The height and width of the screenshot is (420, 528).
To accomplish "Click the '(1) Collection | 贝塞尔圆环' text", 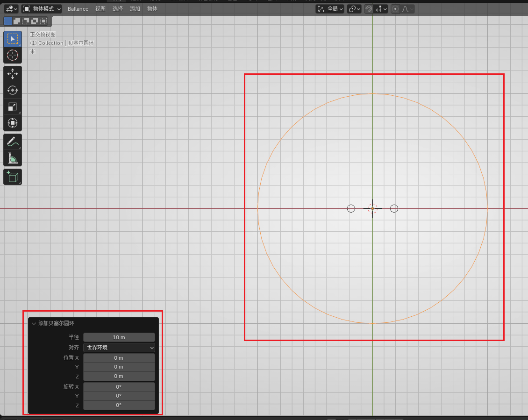I will click(x=62, y=43).
